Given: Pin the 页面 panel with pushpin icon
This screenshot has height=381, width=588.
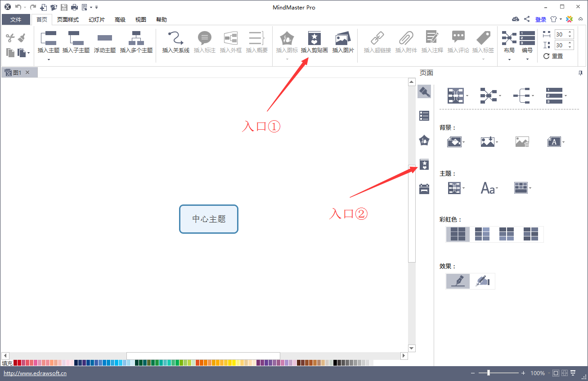Looking at the screenshot, I should point(580,73).
